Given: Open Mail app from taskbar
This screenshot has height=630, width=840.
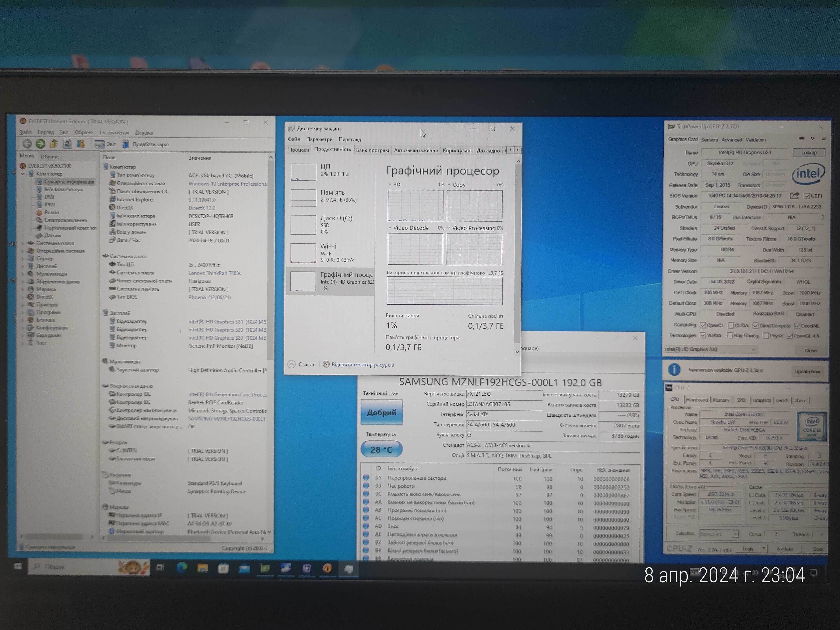Looking at the screenshot, I should point(244,569).
